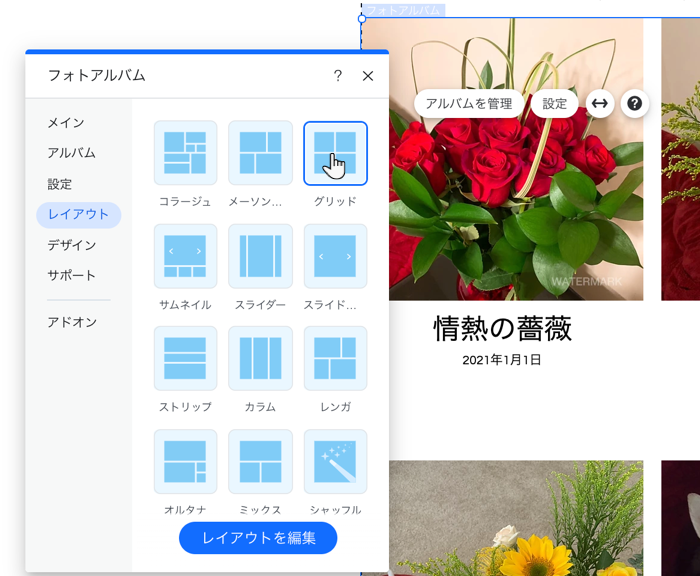Open the Design (デザイン) tab

(71, 245)
